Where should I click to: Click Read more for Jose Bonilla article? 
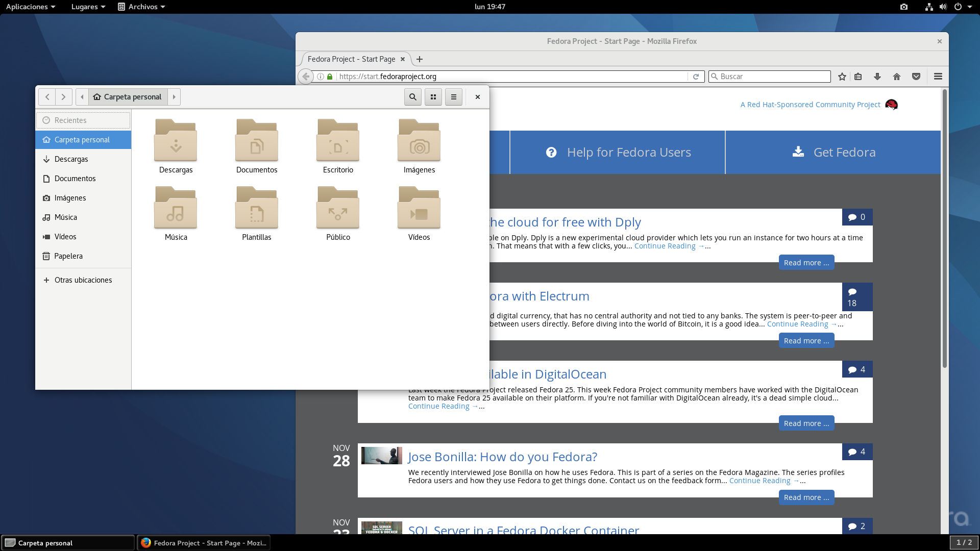806,497
